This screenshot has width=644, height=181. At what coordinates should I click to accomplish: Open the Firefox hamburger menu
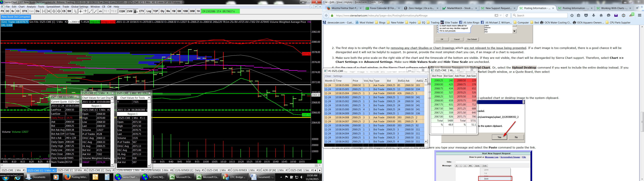[x=639, y=15]
